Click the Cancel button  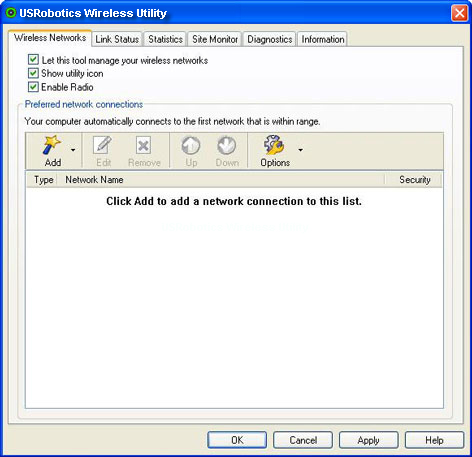tap(303, 440)
